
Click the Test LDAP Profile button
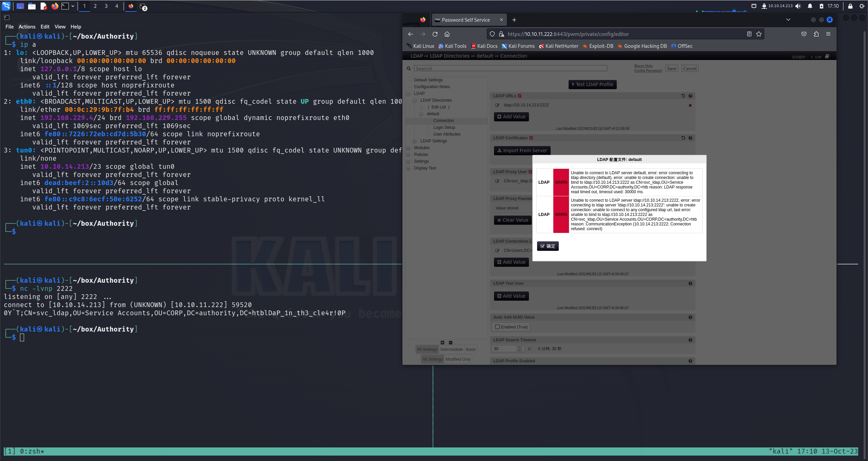592,84
